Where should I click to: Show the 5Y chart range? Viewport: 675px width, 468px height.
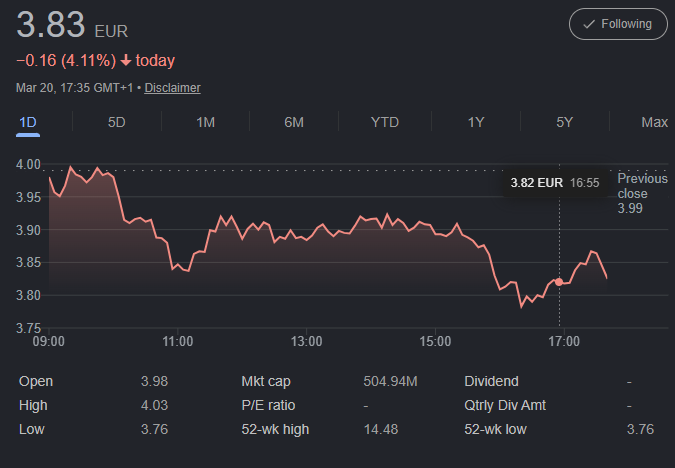click(x=564, y=122)
